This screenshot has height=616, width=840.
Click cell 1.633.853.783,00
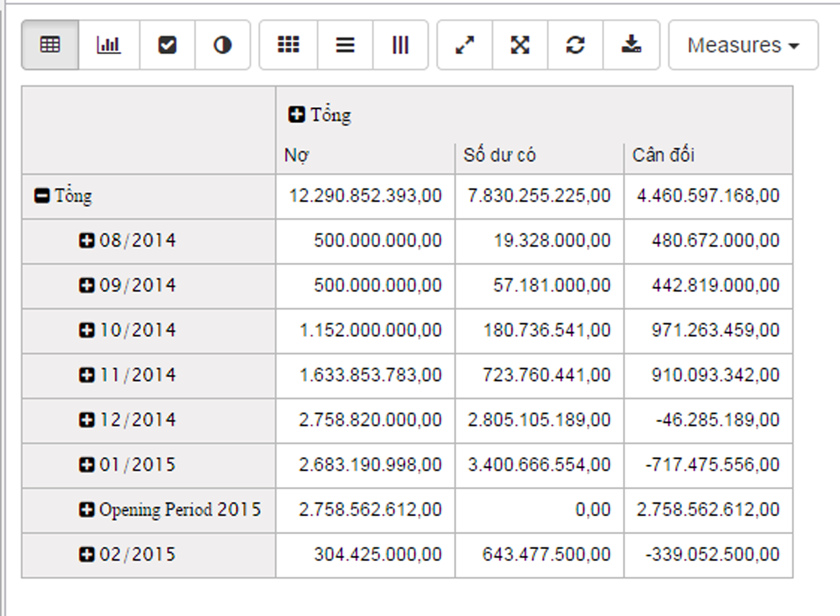pyautogui.click(x=370, y=375)
